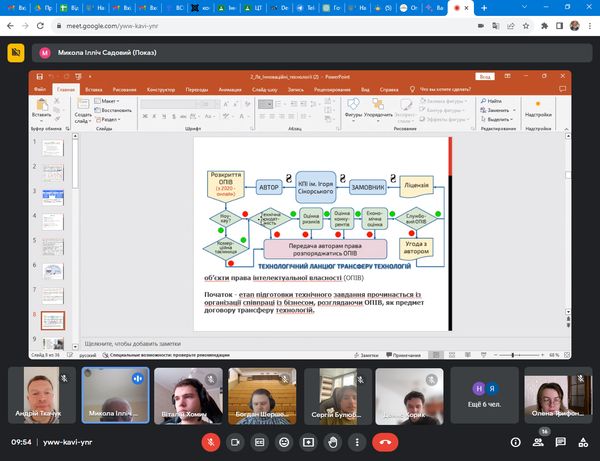Unmute microphone in Meet toolbar
This screenshot has width=600, height=461.
click(211, 441)
